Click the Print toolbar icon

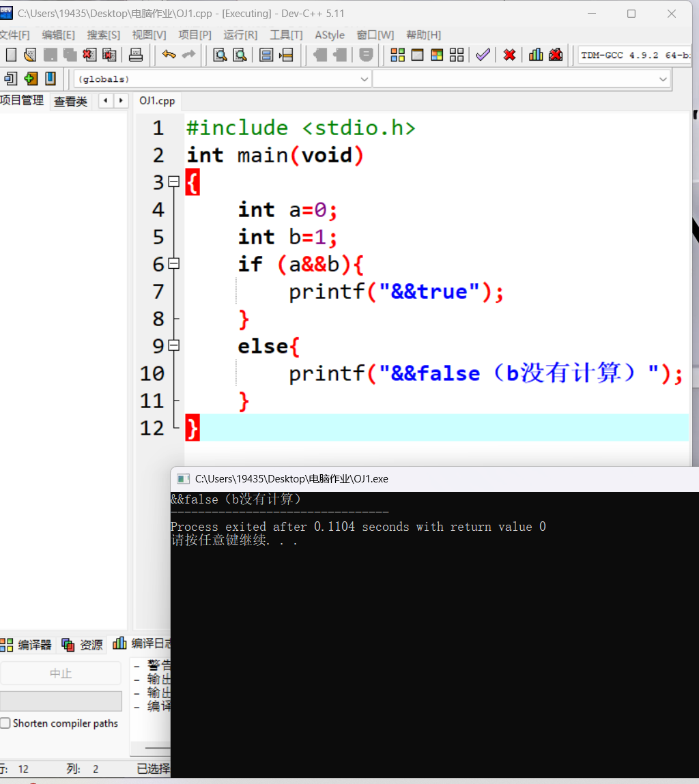[136, 55]
